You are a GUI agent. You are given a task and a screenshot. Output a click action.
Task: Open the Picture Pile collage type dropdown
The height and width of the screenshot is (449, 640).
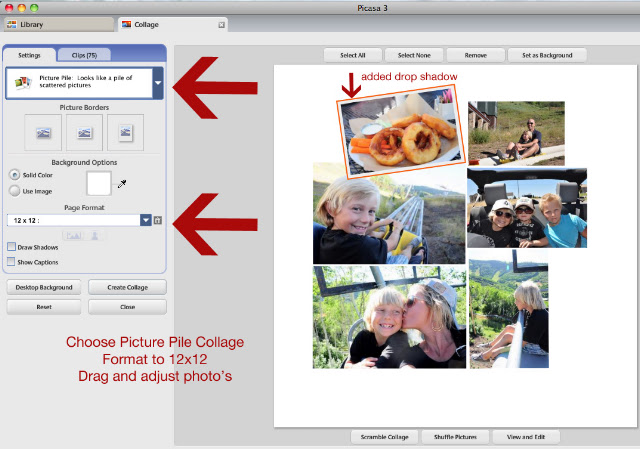point(158,83)
